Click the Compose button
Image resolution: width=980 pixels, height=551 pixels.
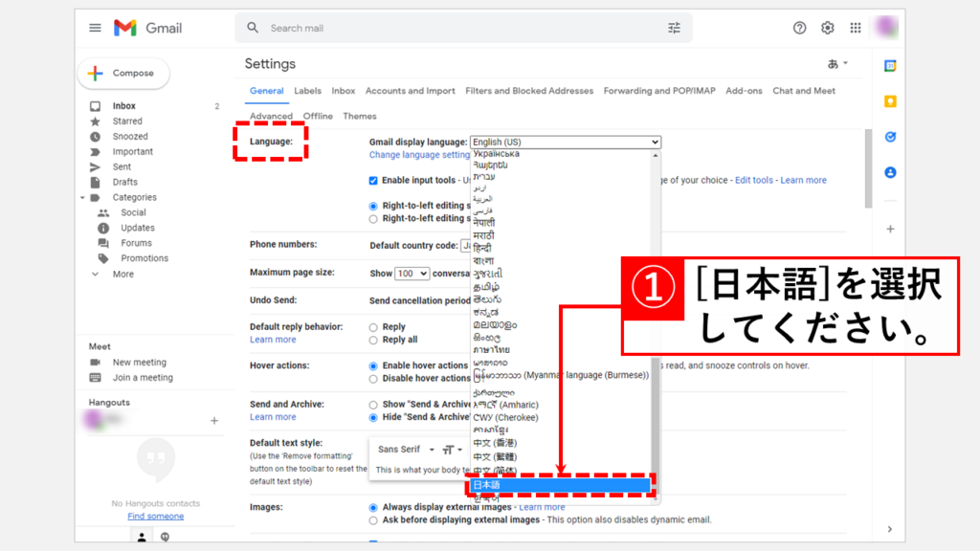(122, 73)
